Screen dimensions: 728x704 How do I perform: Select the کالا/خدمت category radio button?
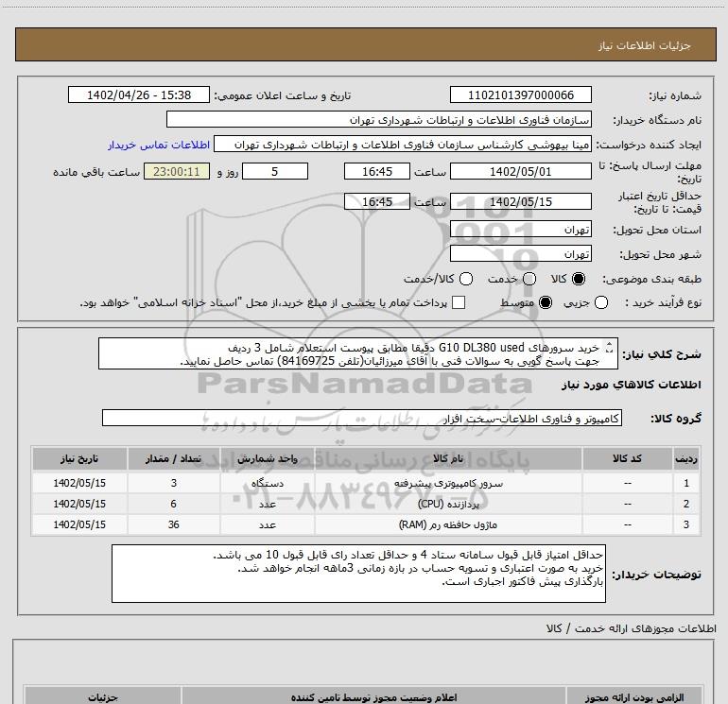point(466,279)
